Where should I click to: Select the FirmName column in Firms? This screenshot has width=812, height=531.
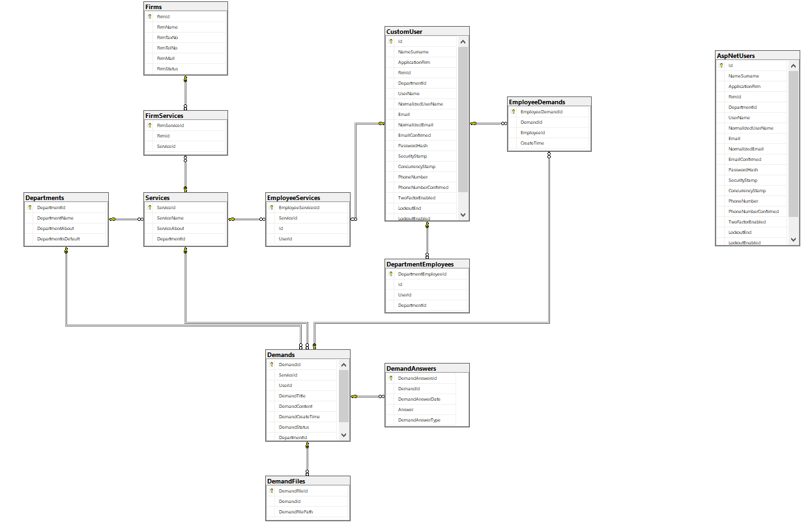(x=186, y=27)
